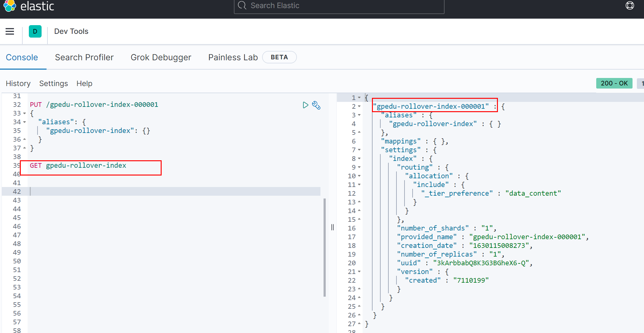Click the Elastic logo
Viewport: 644px width, 333px height.
29,6
